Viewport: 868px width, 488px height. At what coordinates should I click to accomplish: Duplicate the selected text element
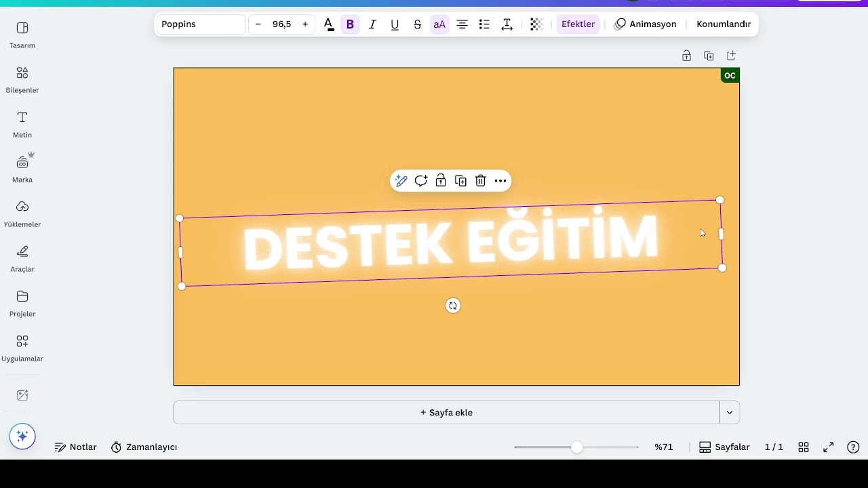[x=460, y=181]
